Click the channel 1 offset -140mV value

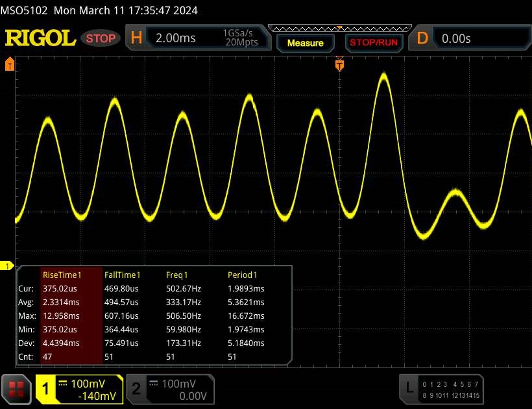point(97,396)
